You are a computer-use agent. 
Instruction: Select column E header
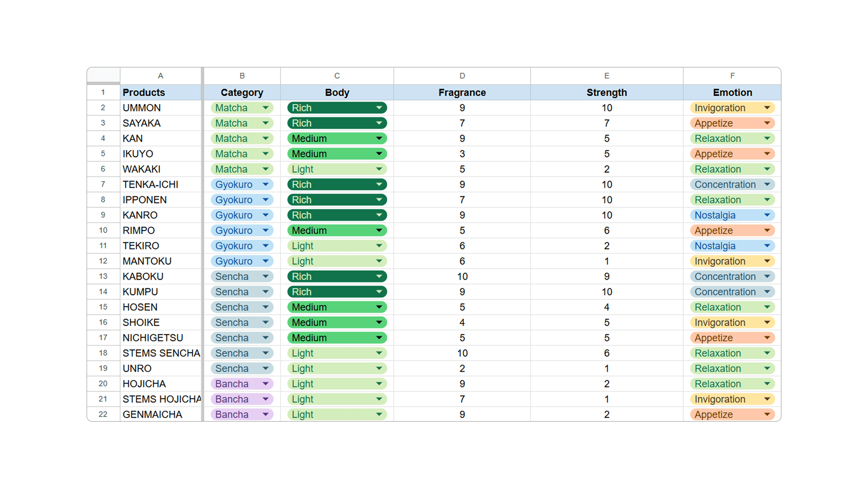click(607, 76)
